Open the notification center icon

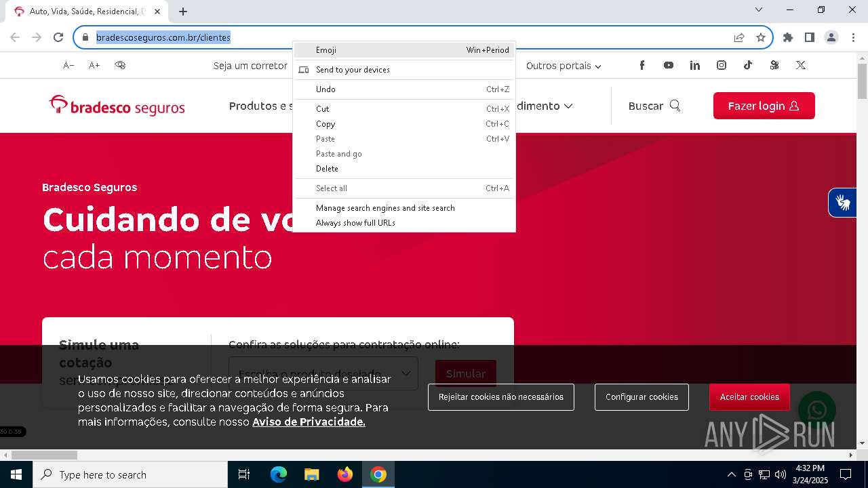846,474
